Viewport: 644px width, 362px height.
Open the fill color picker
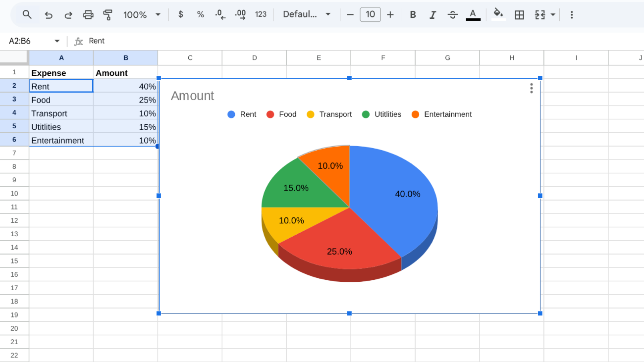498,14
